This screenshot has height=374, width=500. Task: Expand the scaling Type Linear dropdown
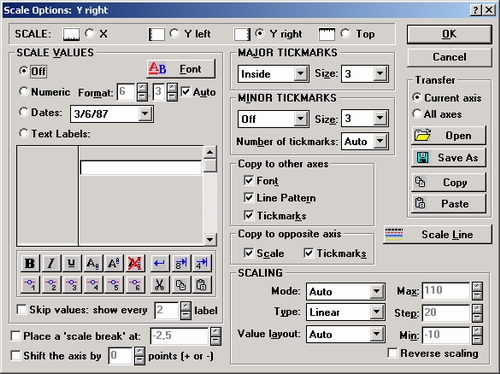pos(376,312)
